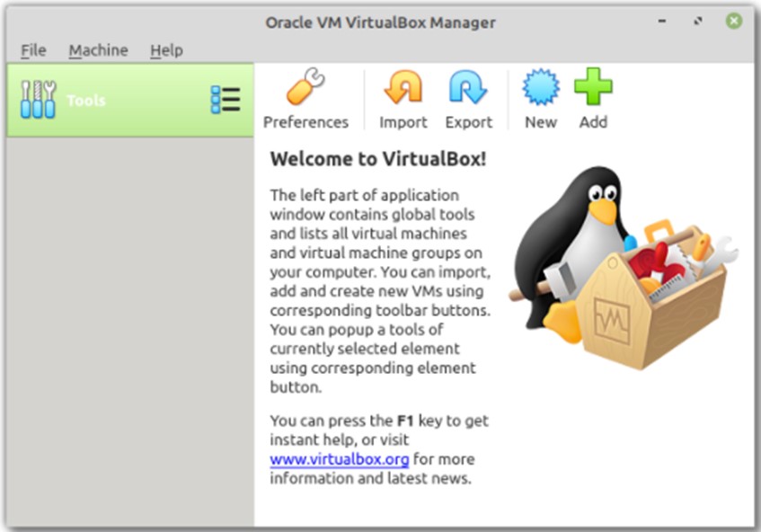Image resolution: width=761 pixels, height=532 pixels.
Task: Click the penguin toolbox illustration
Action: pyautogui.click(x=624, y=268)
